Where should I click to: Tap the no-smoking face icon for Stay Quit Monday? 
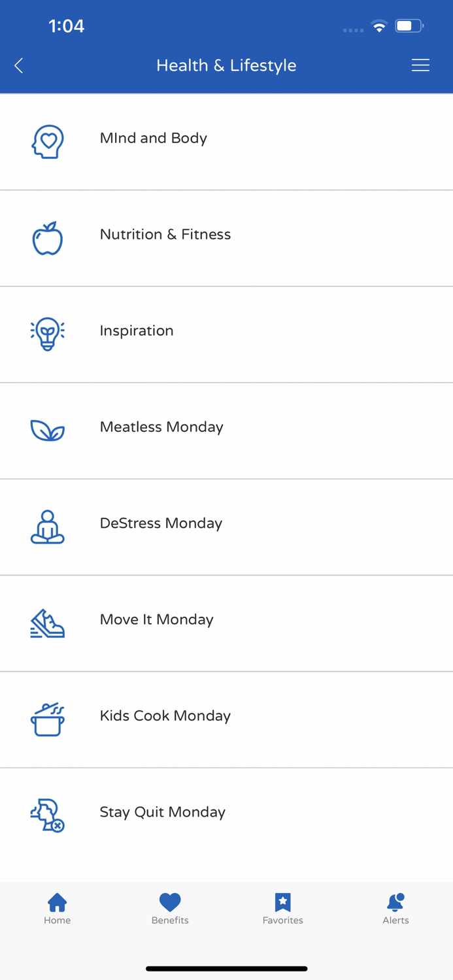[x=47, y=815]
